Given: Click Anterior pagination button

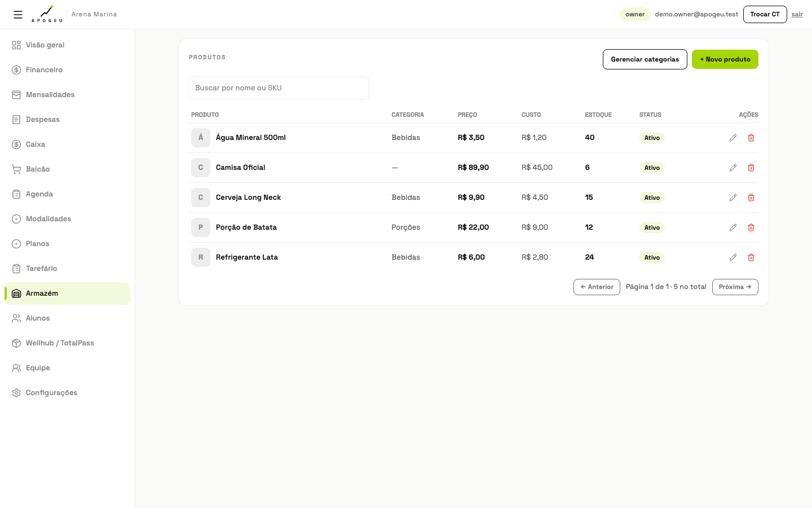Looking at the screenshot, I should pos(597,287).
